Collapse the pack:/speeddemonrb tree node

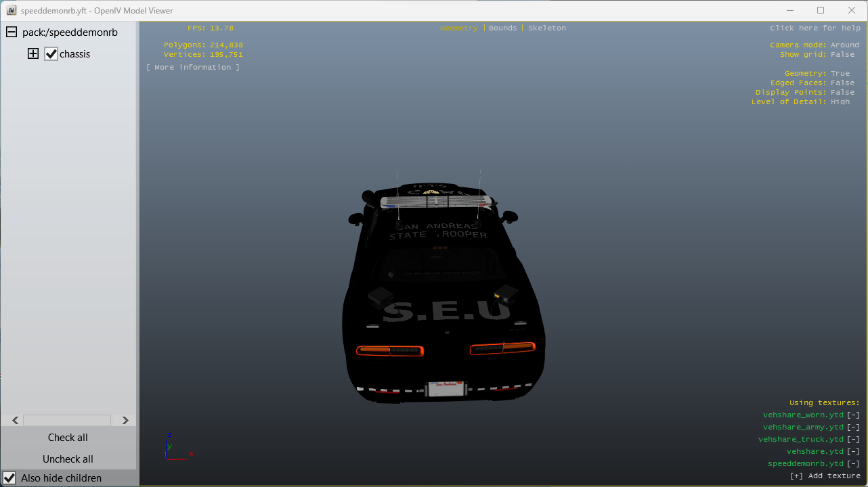(12, 32)
